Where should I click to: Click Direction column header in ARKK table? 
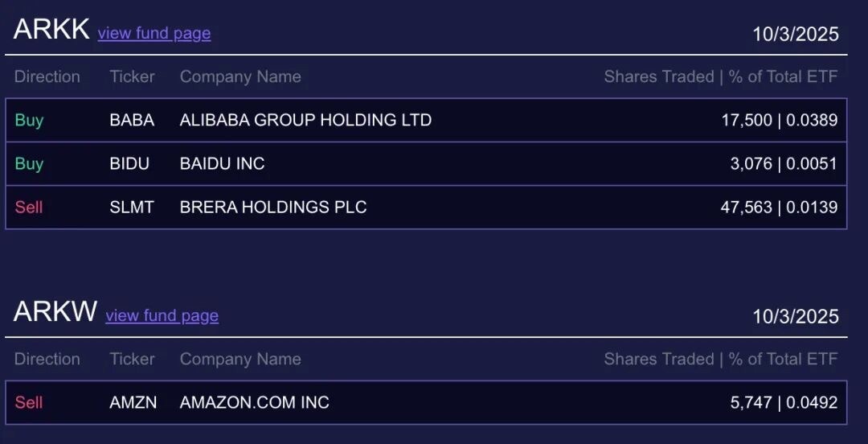point(47,76)
